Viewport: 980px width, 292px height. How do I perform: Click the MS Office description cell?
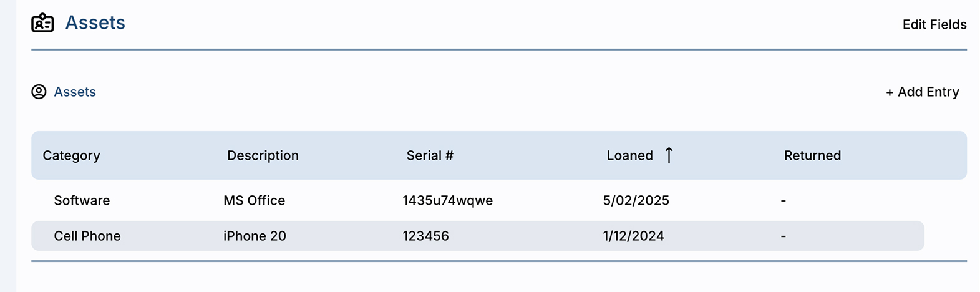[254, 200]
